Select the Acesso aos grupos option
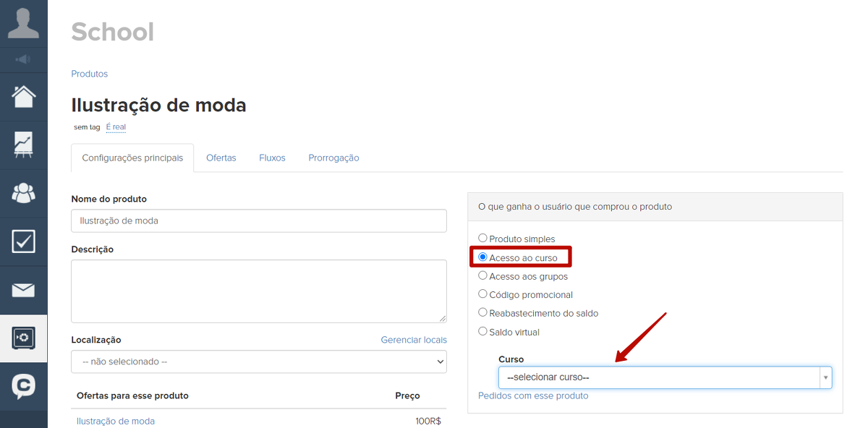The height and width of the screenshot is (428, 868). pos(483,275)
